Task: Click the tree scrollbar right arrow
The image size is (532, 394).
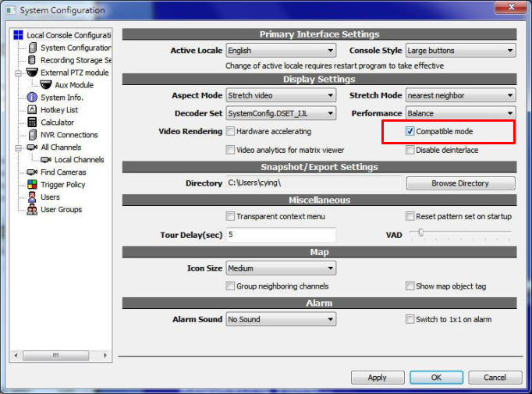Action: [x=105, y=355]
